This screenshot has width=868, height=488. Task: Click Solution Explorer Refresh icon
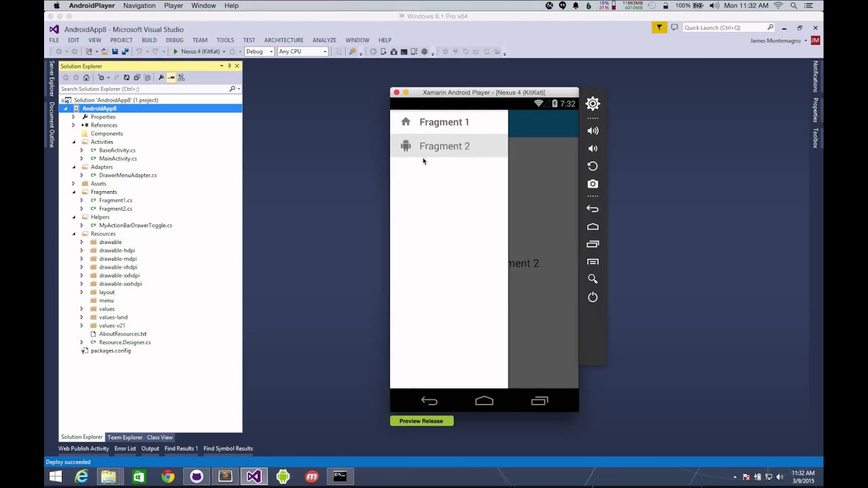click(127, 77)
